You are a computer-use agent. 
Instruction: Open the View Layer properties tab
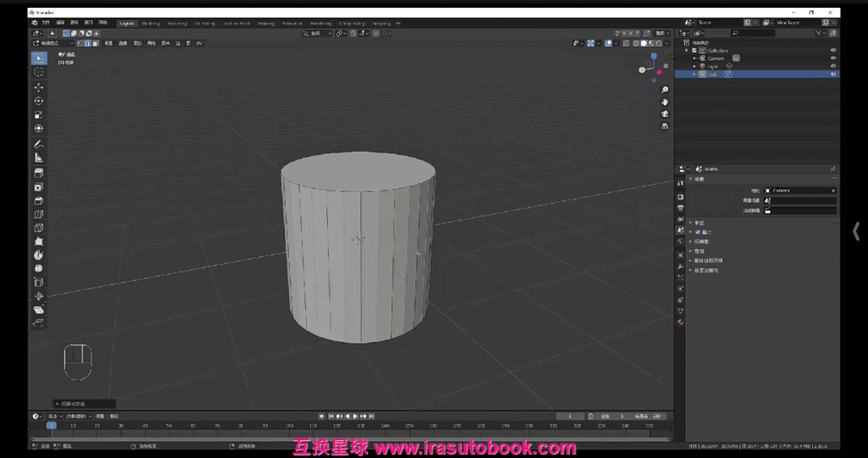coord(681,220)
